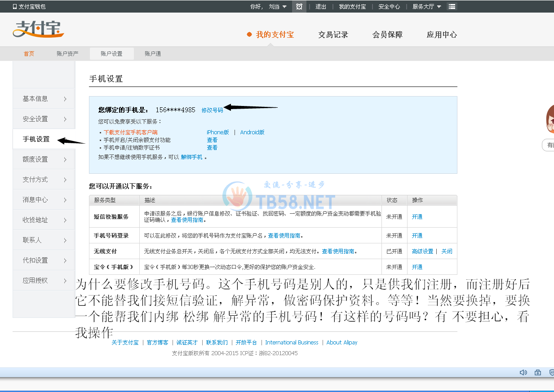This screenshot has height=392, width=554.
Task: Click 退出 to log out
Action: [x=321, y=7]
